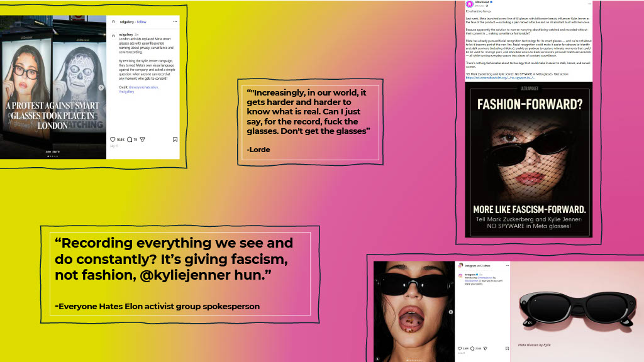The image size is (644, 362).
Task: Select first carousel dot of London protest post
Action: (48, 156)
